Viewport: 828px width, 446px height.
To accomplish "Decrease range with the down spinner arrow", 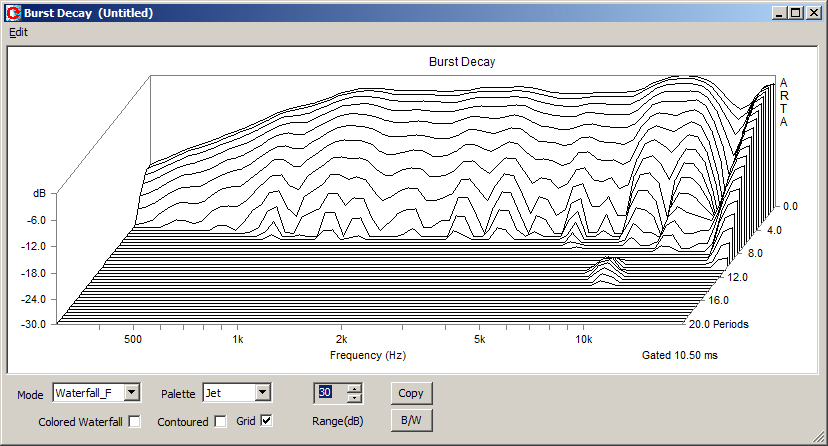I will [x=353, y=398].
